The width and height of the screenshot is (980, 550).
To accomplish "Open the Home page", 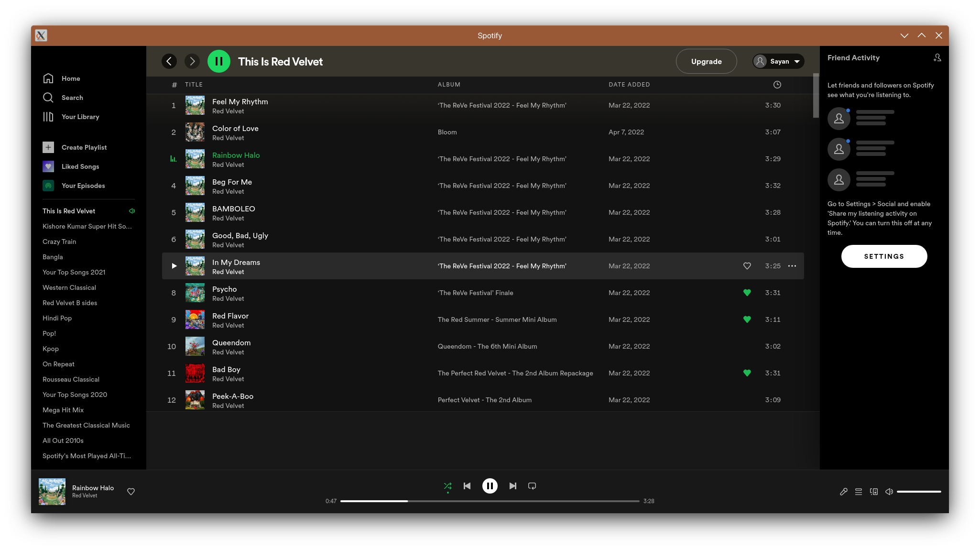I will click(x=61, y=78).
